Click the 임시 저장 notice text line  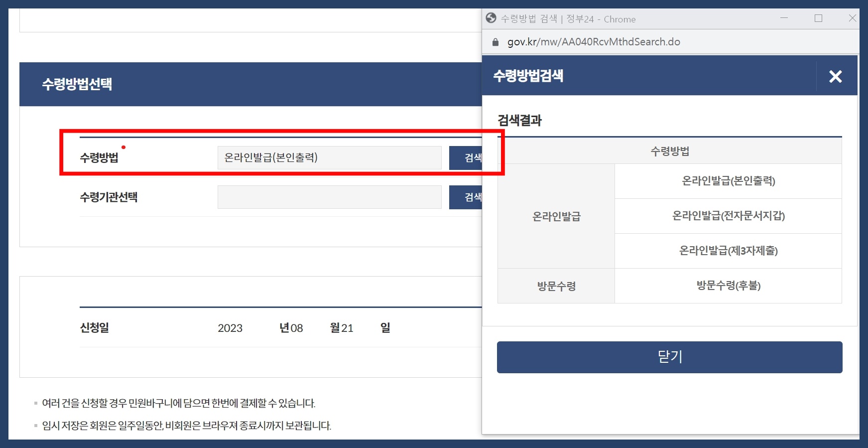pos(186,426)
